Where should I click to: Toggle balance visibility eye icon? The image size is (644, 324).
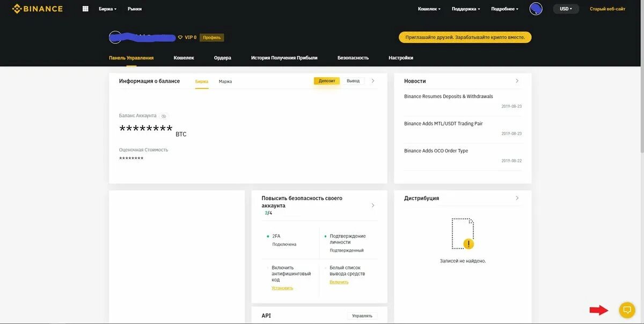click(164, 116)
